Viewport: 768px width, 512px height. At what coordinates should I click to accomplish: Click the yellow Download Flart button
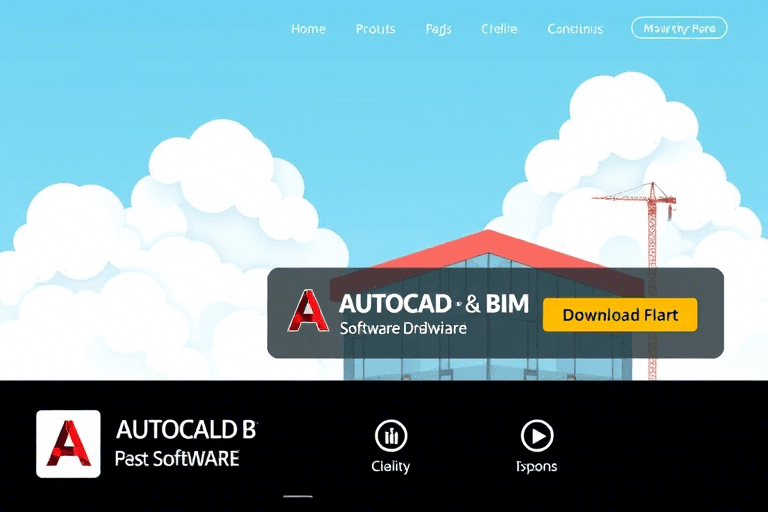[620, 314]
